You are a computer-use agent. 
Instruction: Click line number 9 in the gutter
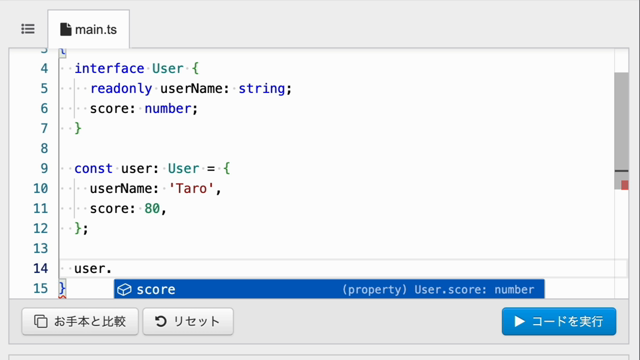click(x=44, y=168)
